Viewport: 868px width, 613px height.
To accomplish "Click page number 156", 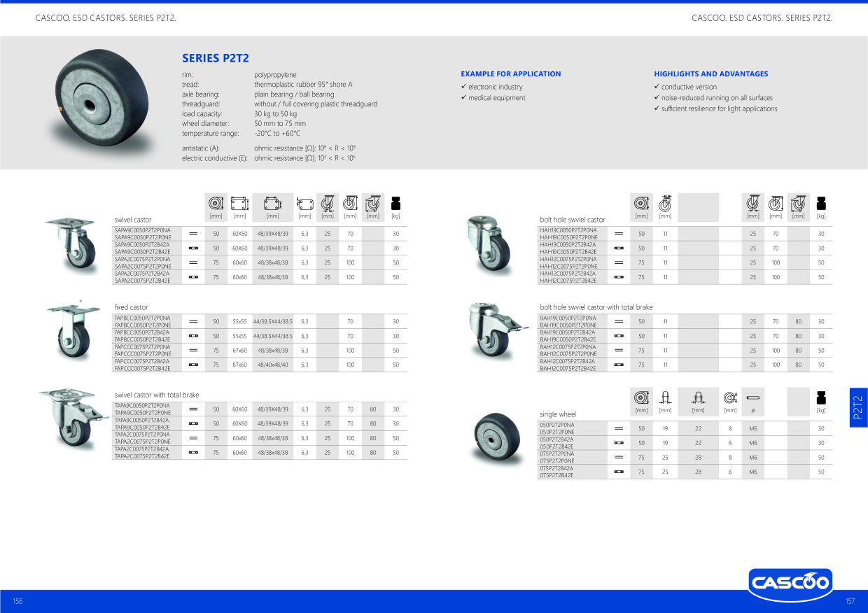I will [17, 602].
